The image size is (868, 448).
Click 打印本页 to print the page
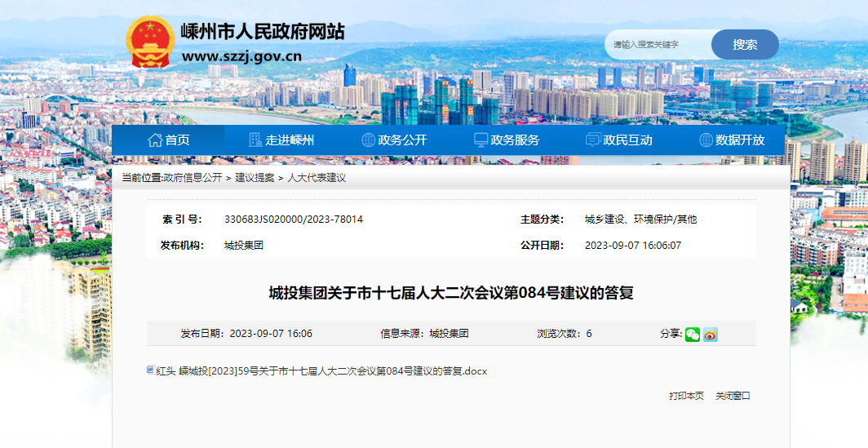[x=686, y=396]
